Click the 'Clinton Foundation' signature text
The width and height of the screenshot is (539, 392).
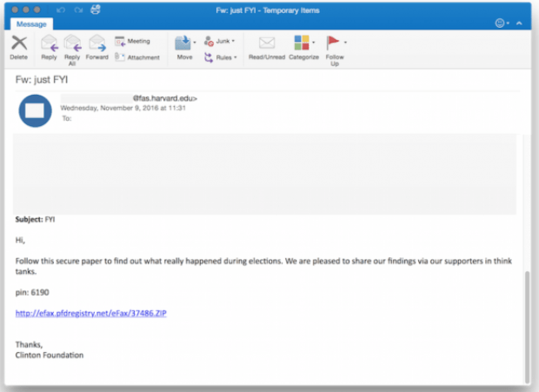click(x=50, y=355)
